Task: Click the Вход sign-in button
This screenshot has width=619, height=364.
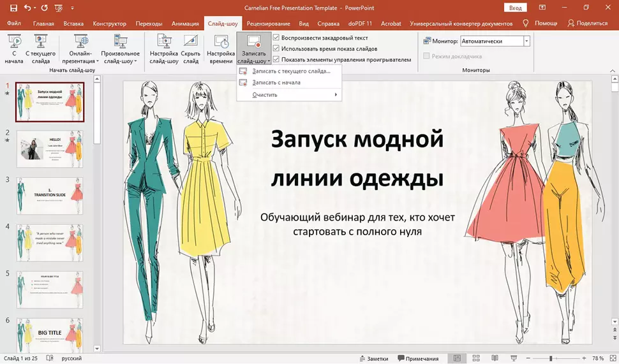Action: click(x=515, y=8)
